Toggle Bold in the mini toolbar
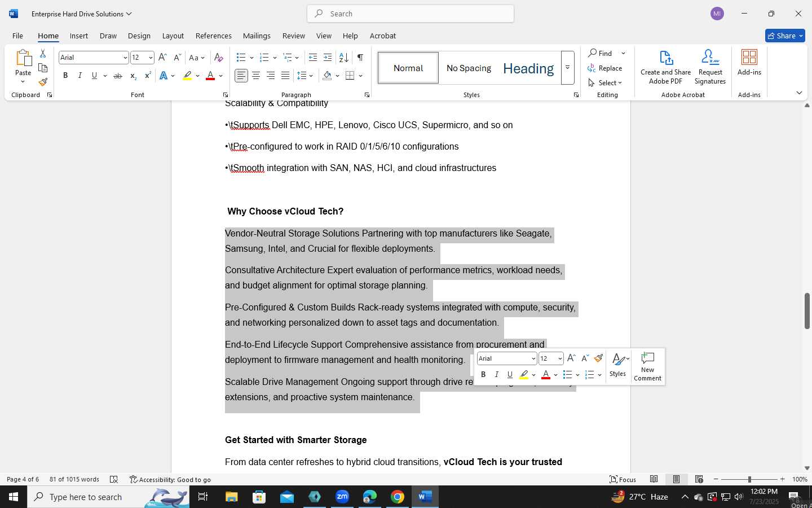 (x=483, y=375)
